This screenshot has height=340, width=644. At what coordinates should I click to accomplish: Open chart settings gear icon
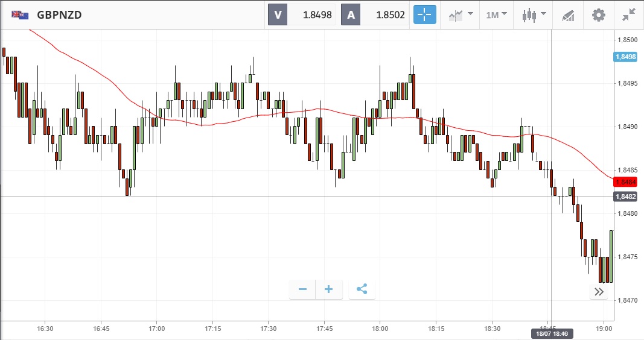coord(598,15)
